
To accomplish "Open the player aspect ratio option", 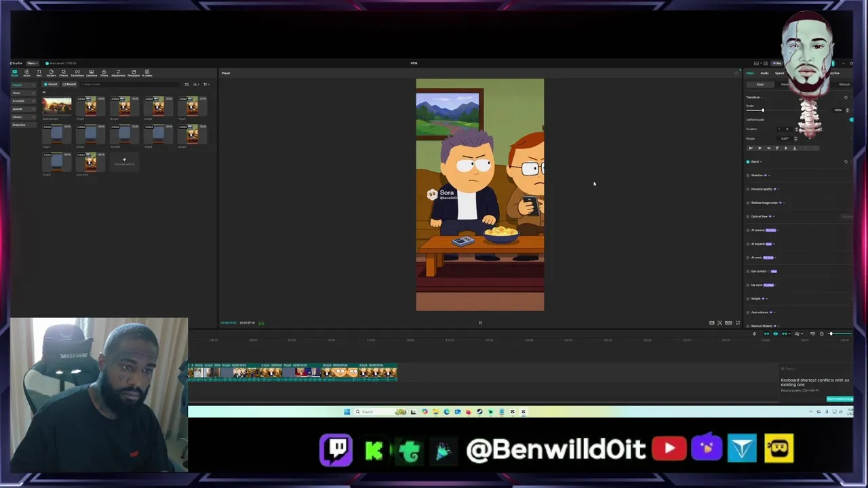I will [728, 323].
